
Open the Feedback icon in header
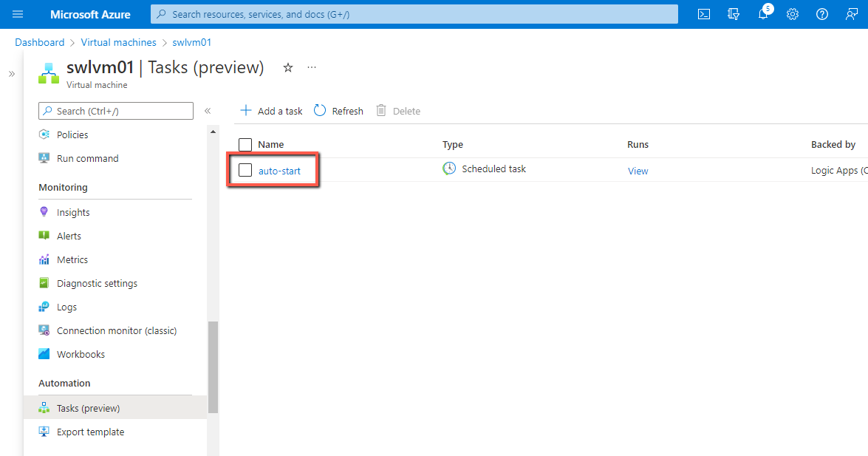pos(852,14)
